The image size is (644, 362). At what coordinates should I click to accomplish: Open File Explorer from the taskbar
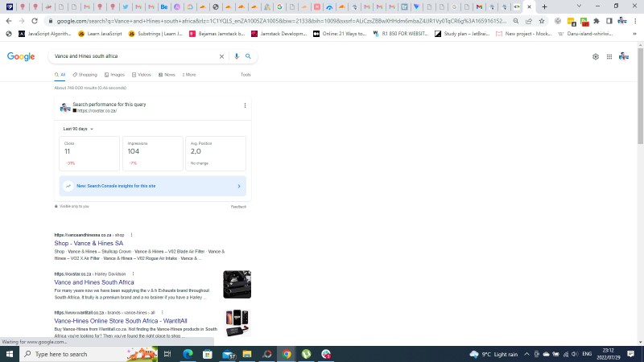pyautogui.click(x=247, y=354)
